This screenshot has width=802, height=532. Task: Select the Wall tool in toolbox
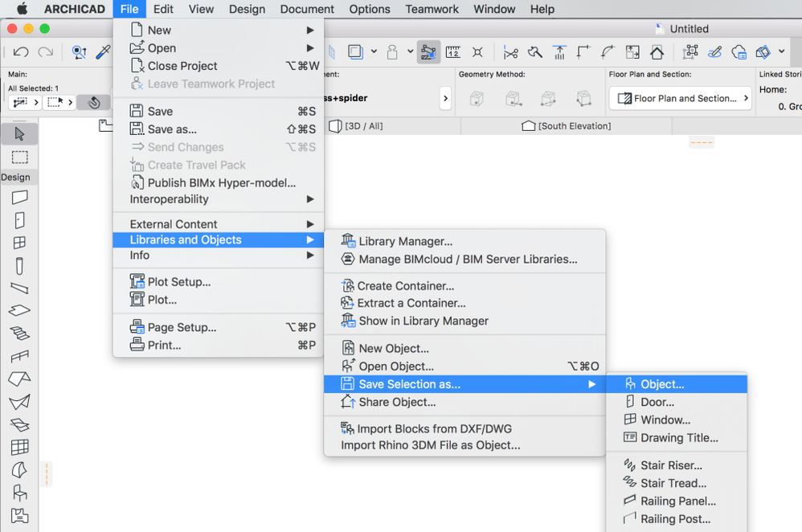pos(19,197)
